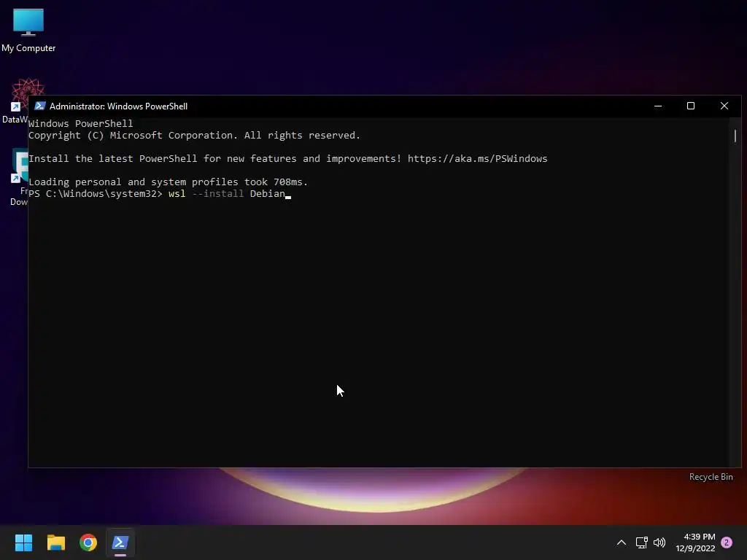747x560 pixels.
Task: Select the PowerShell taskbar icon
Action: [x=120, y=542]
